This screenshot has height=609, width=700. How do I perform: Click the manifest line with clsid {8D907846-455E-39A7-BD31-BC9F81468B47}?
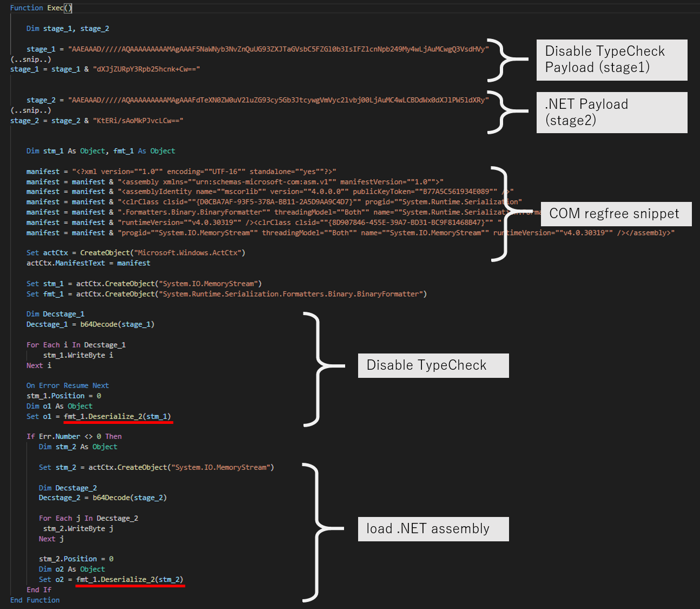264,222
